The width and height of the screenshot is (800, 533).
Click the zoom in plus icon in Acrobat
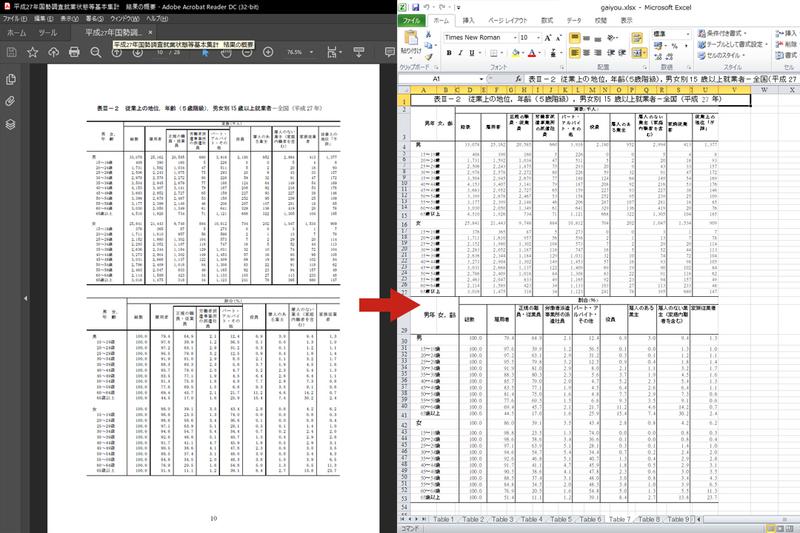(x=268, y=52)
